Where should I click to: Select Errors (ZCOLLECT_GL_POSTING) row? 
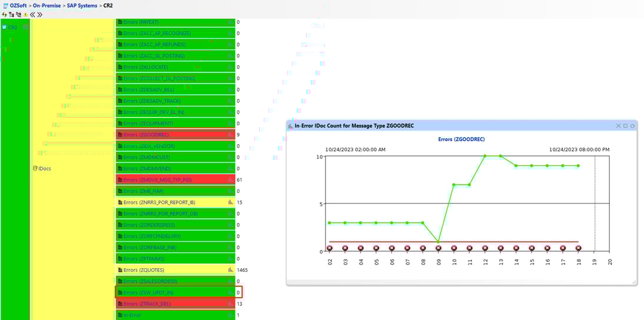(175, 78)
